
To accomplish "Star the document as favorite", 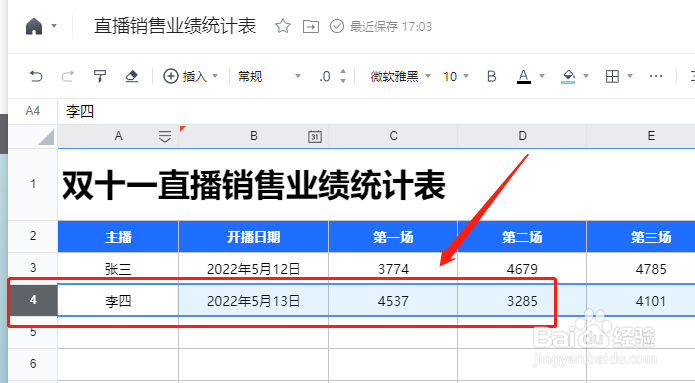I will click(283, 26).
